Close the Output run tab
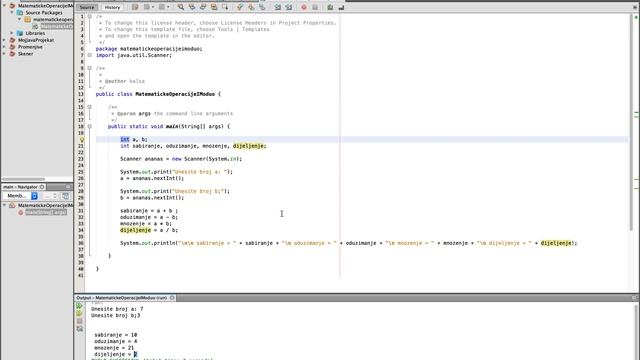The height and width of the screenshot is (360, 640). 172,298
